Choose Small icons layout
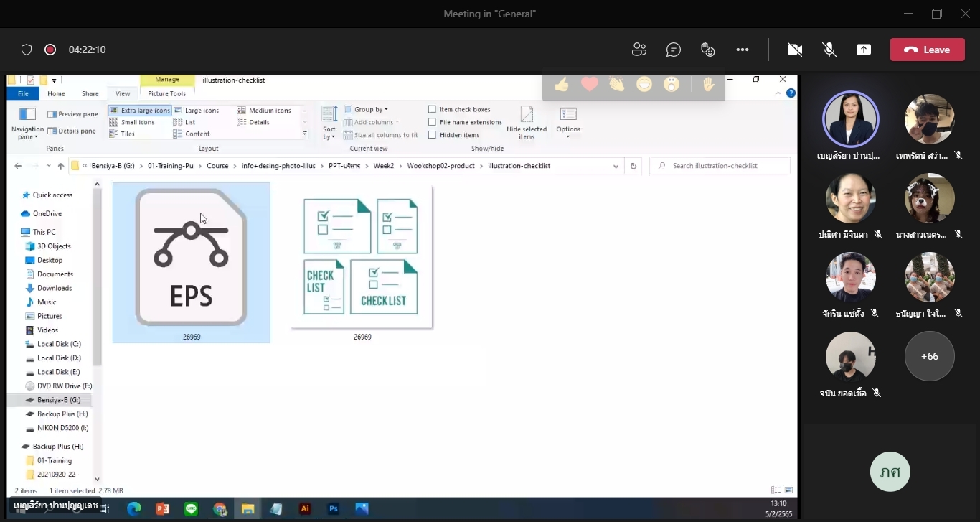This screenshot has width=980, height=522. point(132,122)
